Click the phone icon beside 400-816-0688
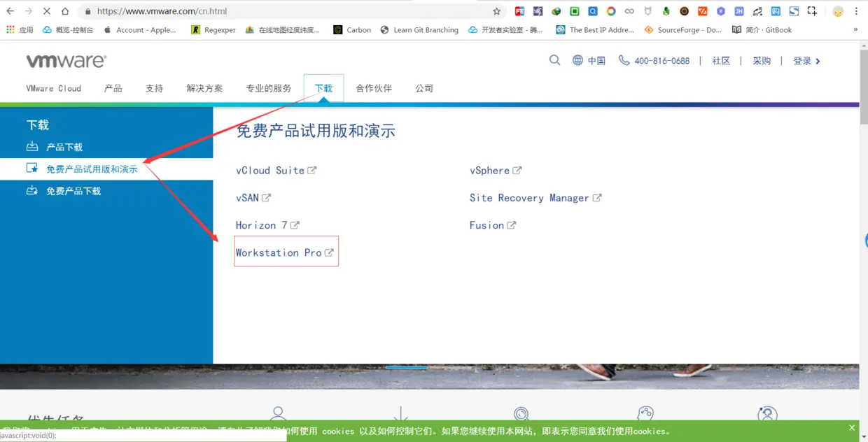 [624, 61]
